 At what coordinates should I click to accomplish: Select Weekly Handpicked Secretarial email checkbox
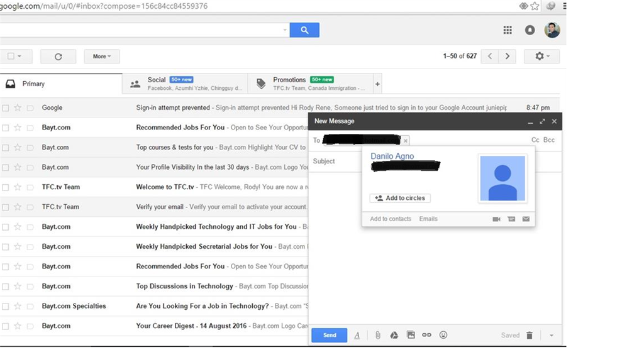pos(5,247)
